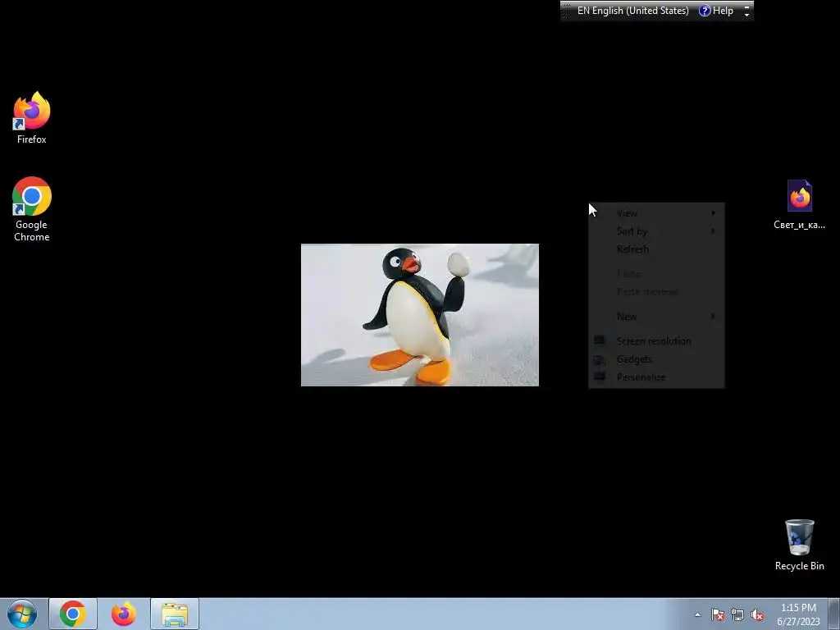Click the language bar Help icon

point(705,11)
